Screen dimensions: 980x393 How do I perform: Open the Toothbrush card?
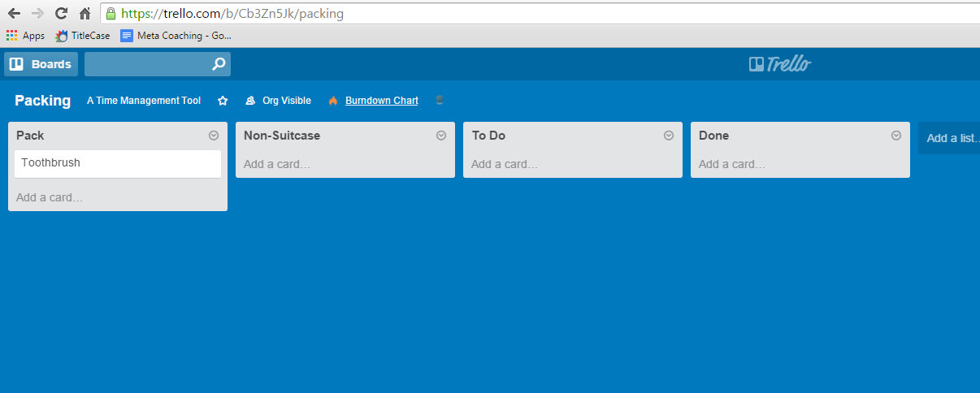click(x=118, y=163)
